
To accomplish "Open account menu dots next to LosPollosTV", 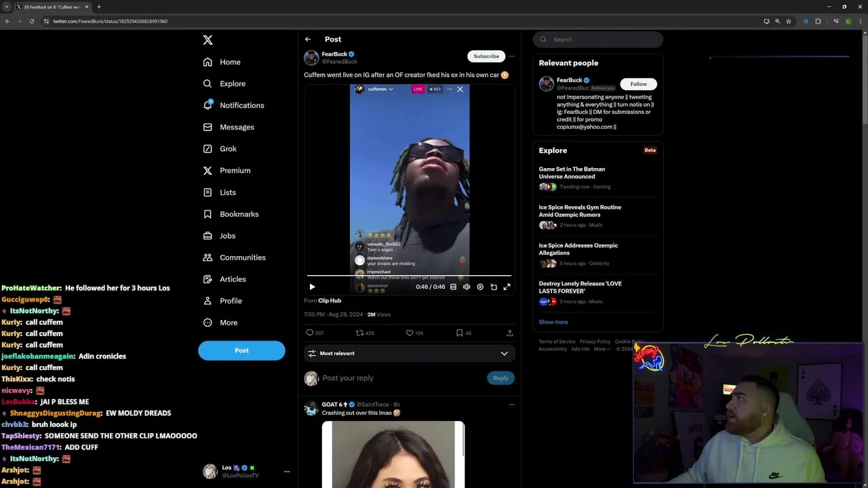I will pyautogui.click(x=287, y=471).
